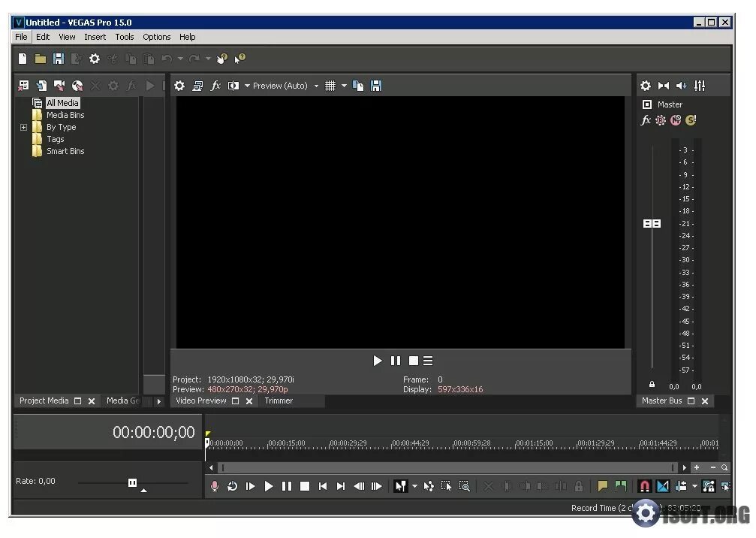Create a new project with New icon
The height and width of the screenshot is (538, 756).
click(x=23, y=59)
